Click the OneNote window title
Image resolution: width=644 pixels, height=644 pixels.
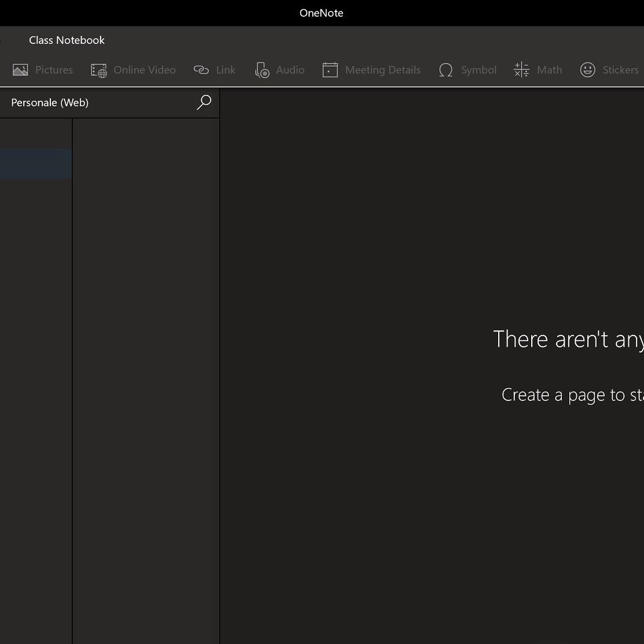pos(321,13)
